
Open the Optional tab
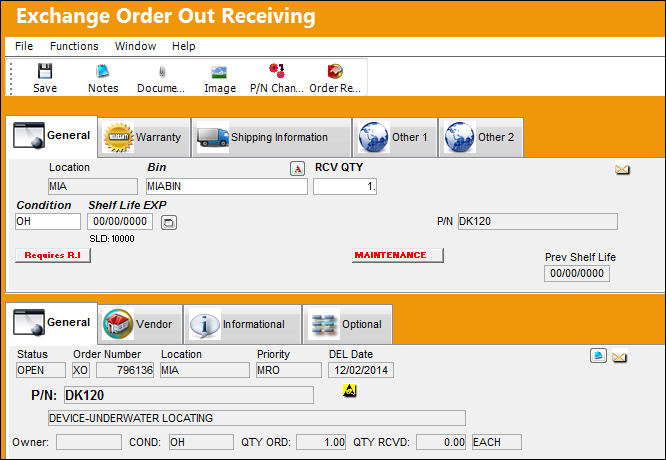point(347,324)
